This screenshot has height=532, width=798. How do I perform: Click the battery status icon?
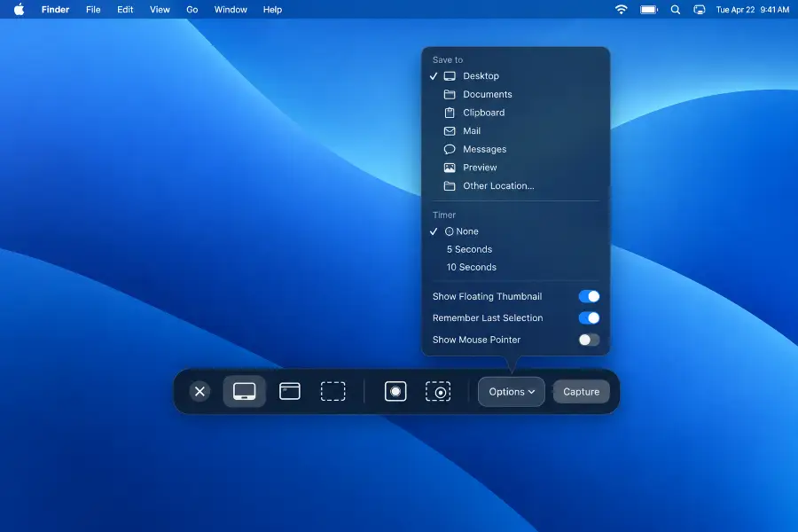click(x=649, y=9)
